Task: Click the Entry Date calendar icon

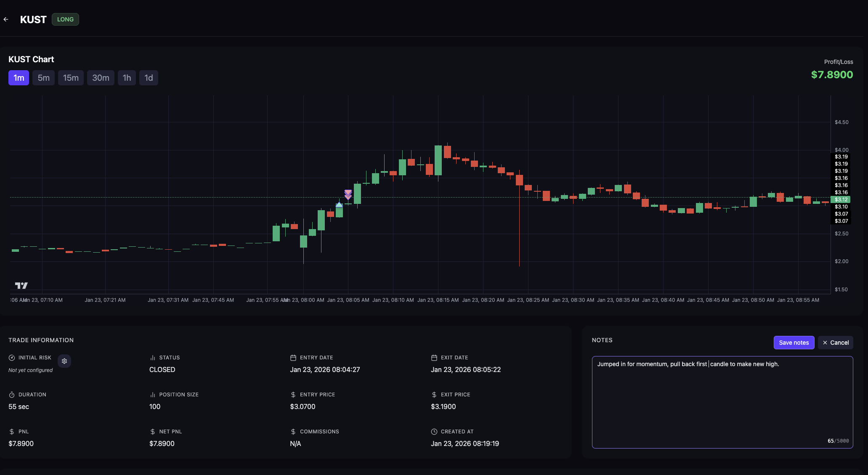Action: pos(293,358)
